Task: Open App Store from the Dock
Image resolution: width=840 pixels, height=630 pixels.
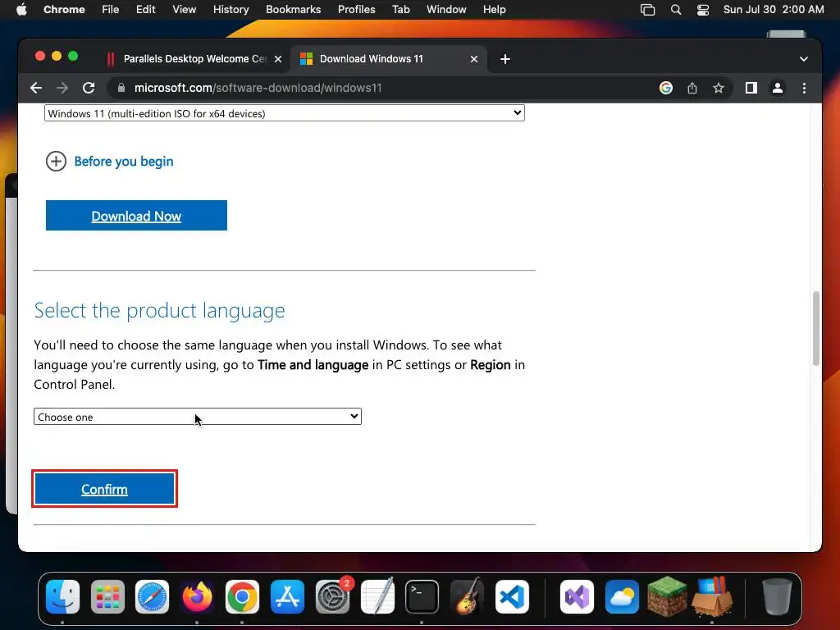Action: 287,596
